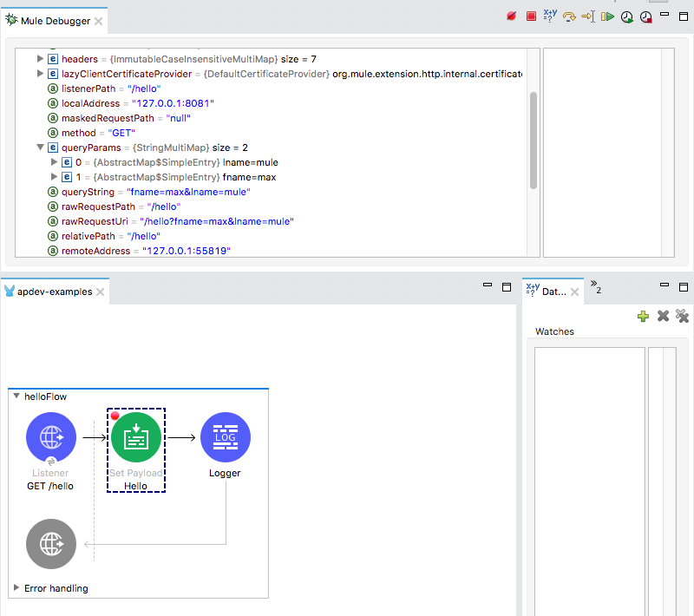The image size is (694, 616).
Task: Minimize the Mule Debugger view
Action: (665, 15)
